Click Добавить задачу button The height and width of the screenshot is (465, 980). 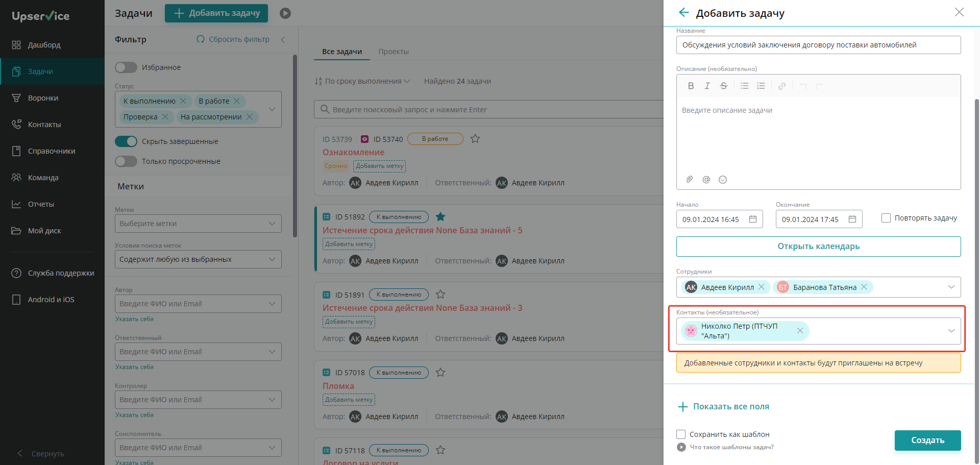click(x=216, y=13)
